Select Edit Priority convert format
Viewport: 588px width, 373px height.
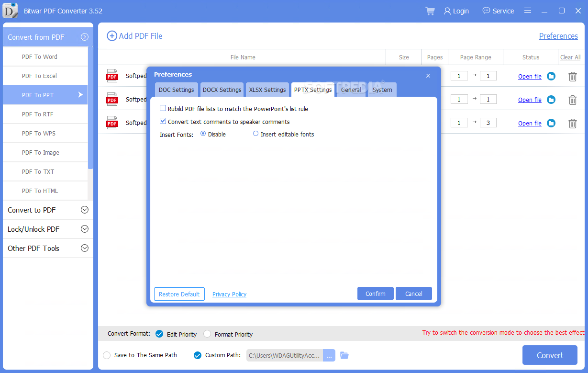(x=159, y=334)
